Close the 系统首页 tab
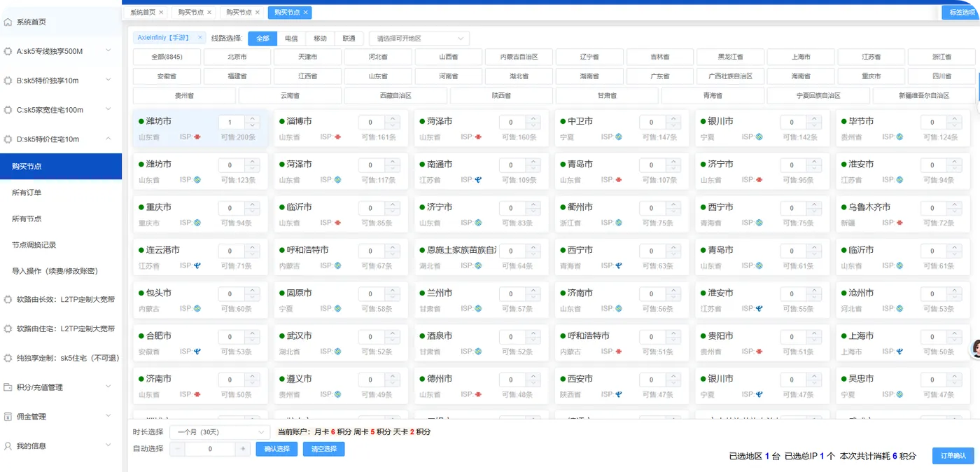Image resolution: width=980 pixels, height=472 pixels. click(x=161, y=13)
